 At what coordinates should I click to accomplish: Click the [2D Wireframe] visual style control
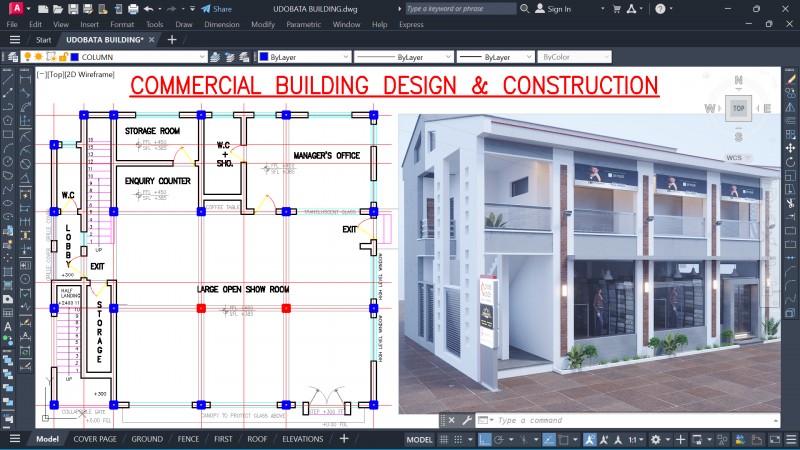click(90, 74)
